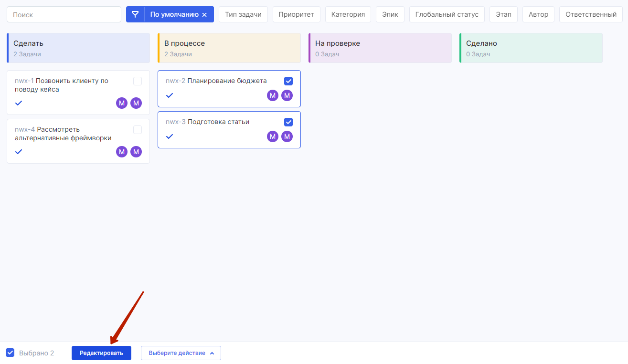Click first avatar on nwx-4 card
The height and width of the screenshot is (364, 628).
[122, 152]
